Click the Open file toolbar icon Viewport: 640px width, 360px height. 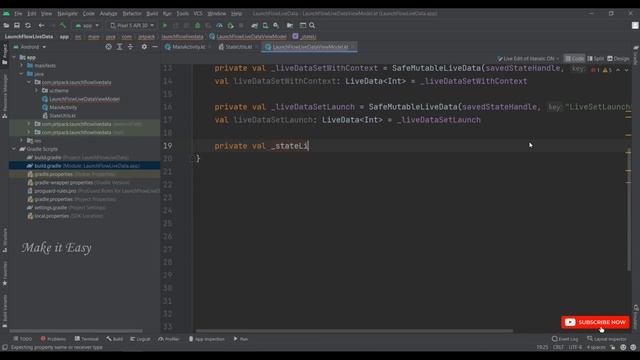click(x=6, y=25)
